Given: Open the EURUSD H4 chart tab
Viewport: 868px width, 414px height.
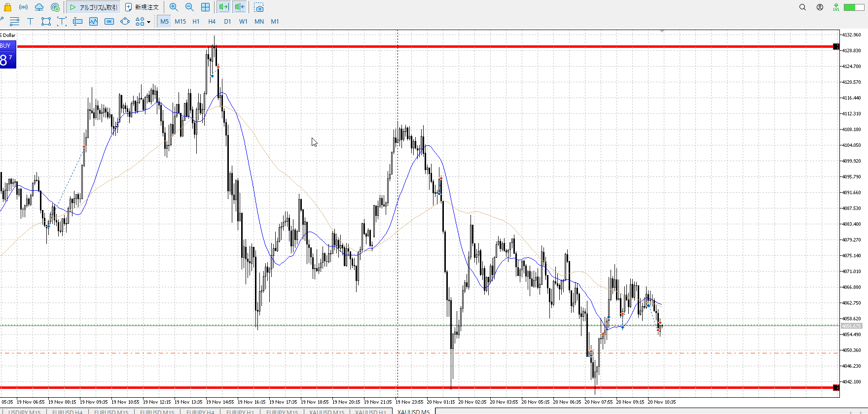Looking at the screenshot, I should tap(67, 412).
